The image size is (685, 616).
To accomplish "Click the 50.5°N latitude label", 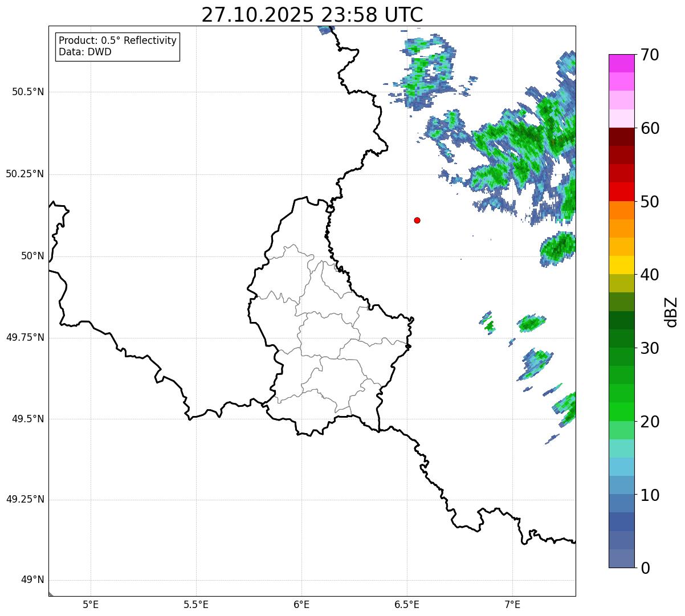I will point(28,92).
